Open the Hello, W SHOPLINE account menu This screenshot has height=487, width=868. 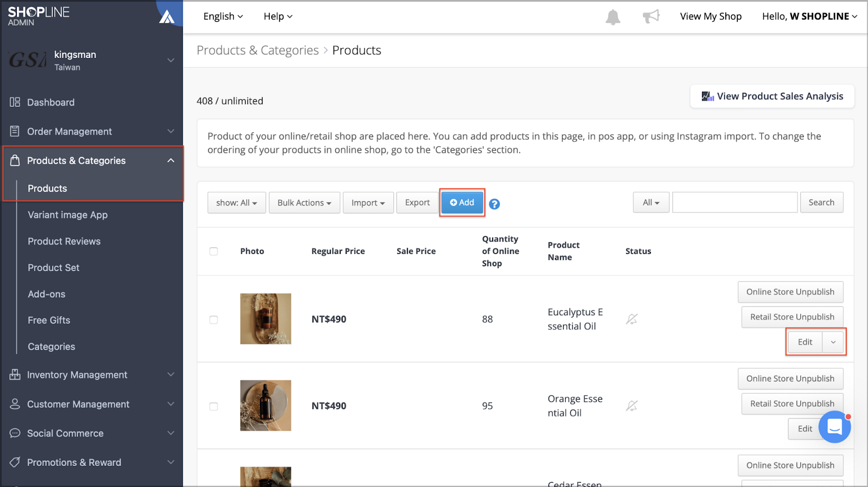coord(809,16)
